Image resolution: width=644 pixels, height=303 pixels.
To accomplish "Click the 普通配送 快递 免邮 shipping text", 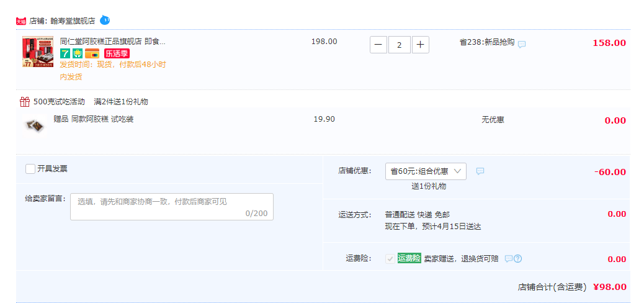I will point(418,215).
